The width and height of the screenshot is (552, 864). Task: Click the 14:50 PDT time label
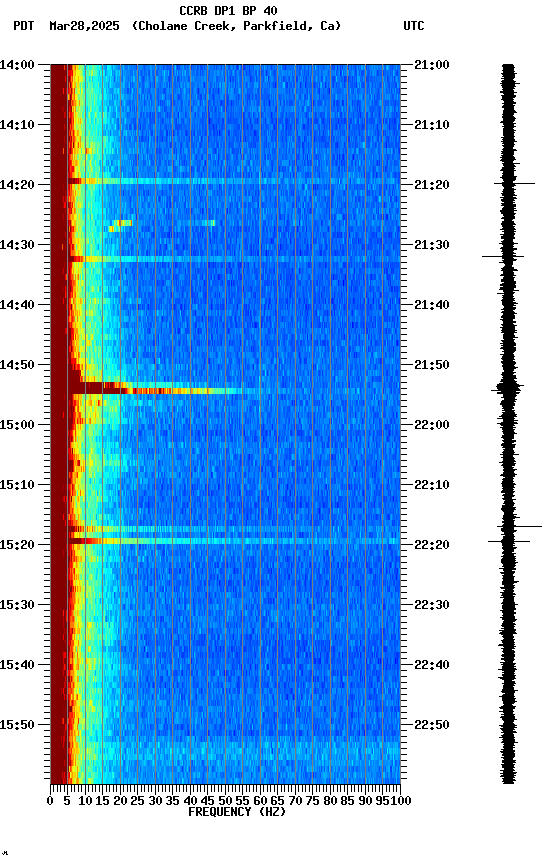click(x=17, y=365)
